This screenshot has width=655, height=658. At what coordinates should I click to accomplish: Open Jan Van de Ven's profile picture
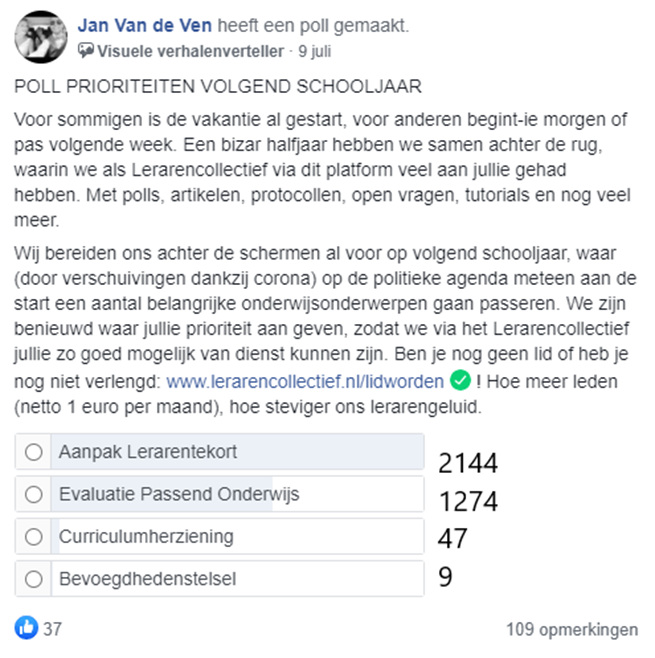tap(41, 37)
